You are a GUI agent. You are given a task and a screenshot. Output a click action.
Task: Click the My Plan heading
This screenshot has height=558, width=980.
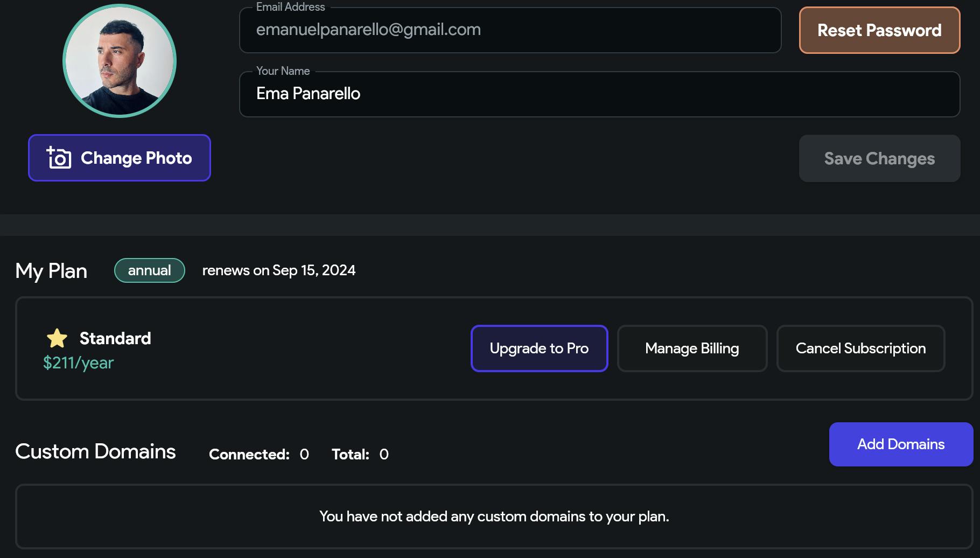click(51, 271)
